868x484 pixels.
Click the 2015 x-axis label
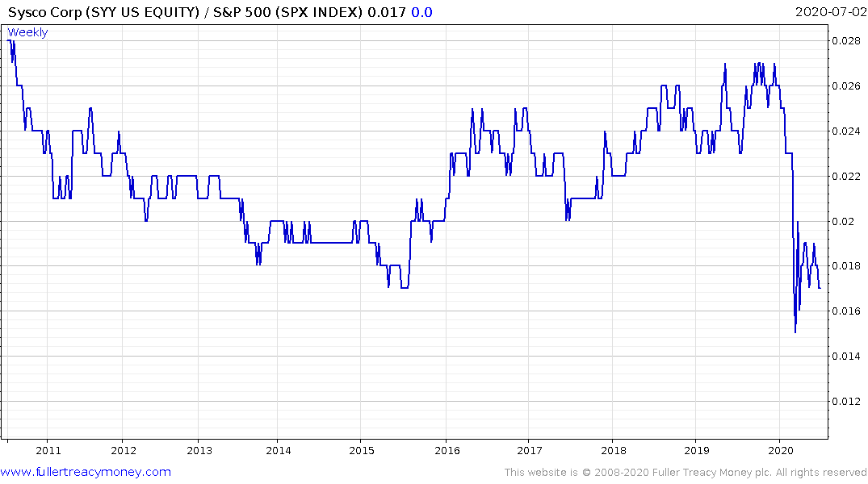click(x=362, y=450)
